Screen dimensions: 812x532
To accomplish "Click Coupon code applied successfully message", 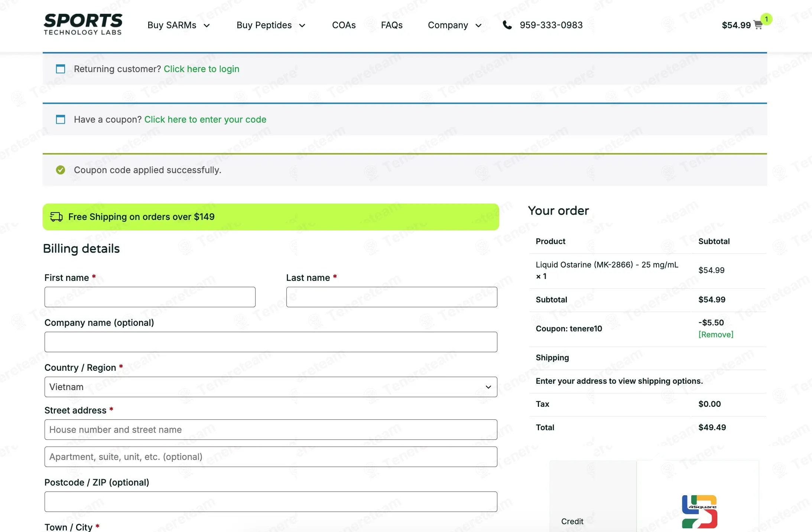I will (x=147, y=170).
